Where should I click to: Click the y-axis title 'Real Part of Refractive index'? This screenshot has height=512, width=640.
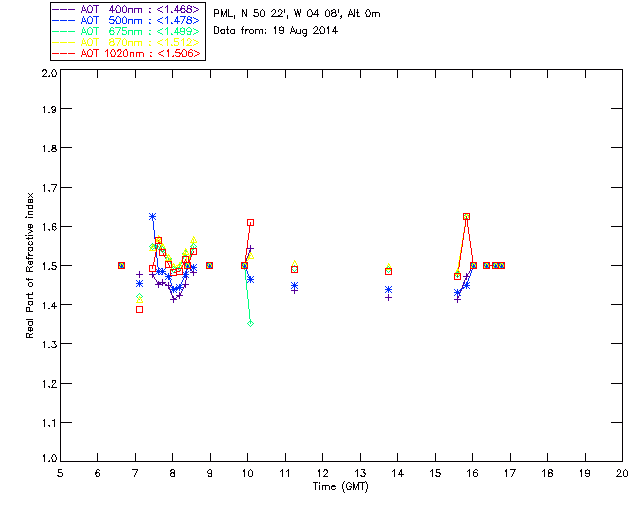(29, 266)
